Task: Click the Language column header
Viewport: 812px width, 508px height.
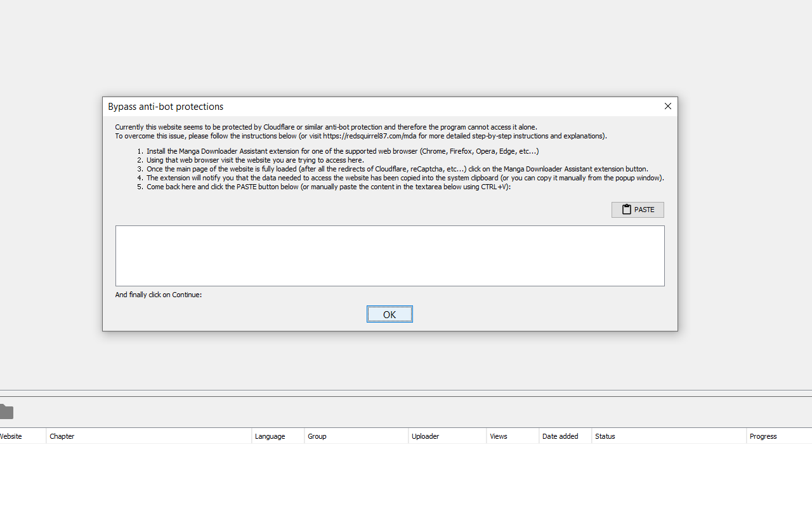Action: tap(270, 436)
